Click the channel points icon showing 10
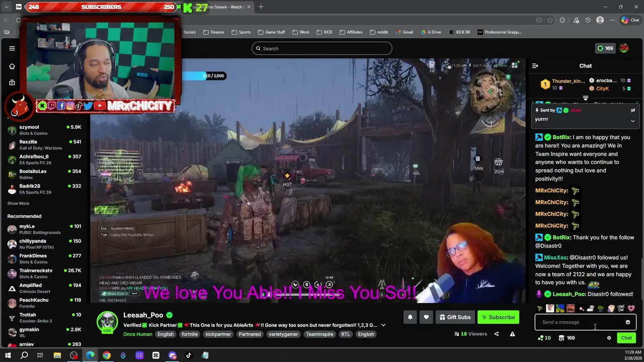This screenshot has width=644, height=362. 544,338
